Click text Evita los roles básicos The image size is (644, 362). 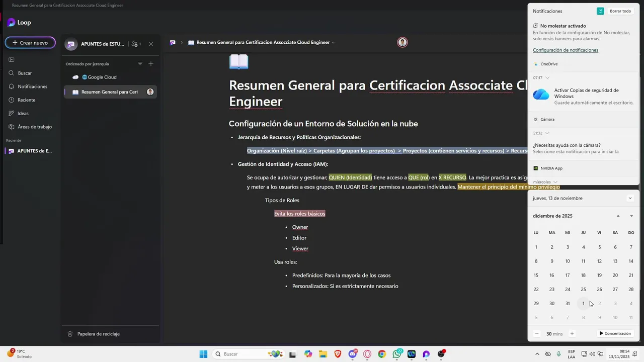299,214
